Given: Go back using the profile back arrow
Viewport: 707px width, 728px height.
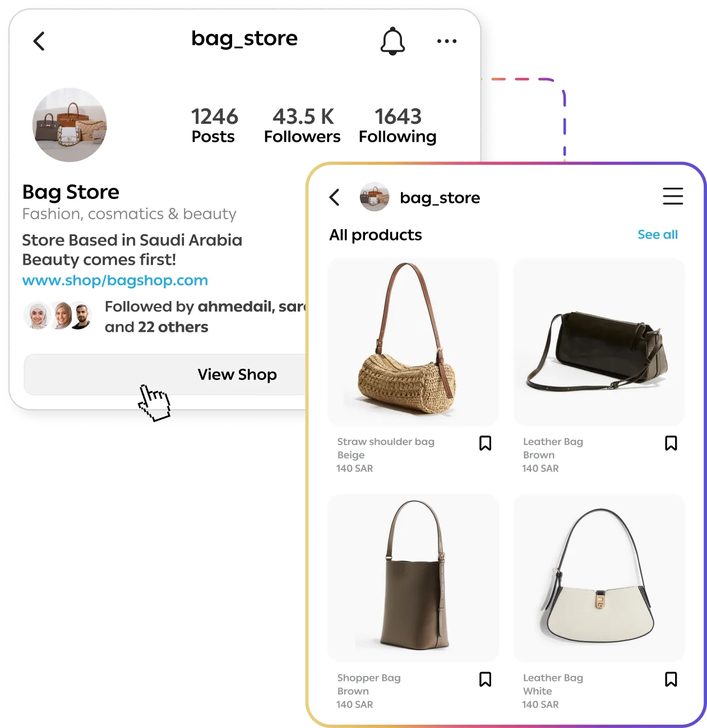Looking at the screenshot, I should [x=39, y=41].
